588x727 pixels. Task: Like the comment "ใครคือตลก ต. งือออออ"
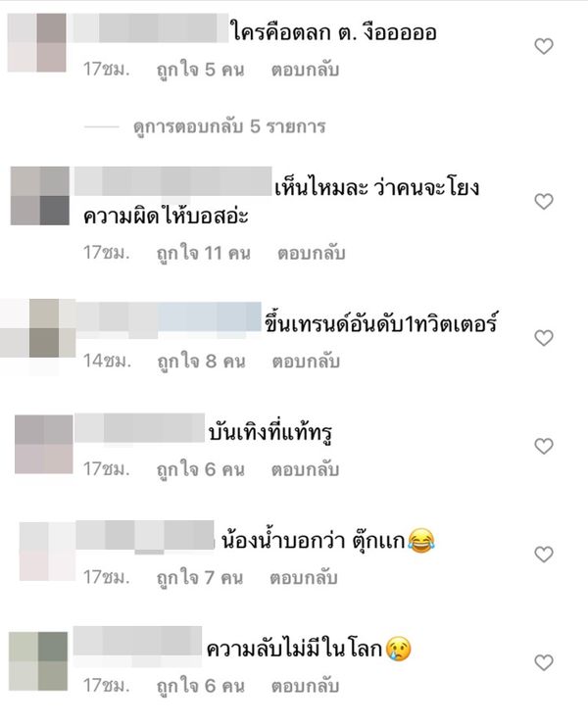(x=544, y=46)
